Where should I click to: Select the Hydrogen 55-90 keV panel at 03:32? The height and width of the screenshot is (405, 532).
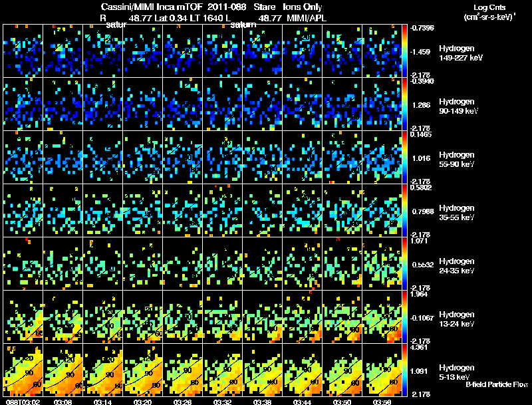[x=223, y=158]
